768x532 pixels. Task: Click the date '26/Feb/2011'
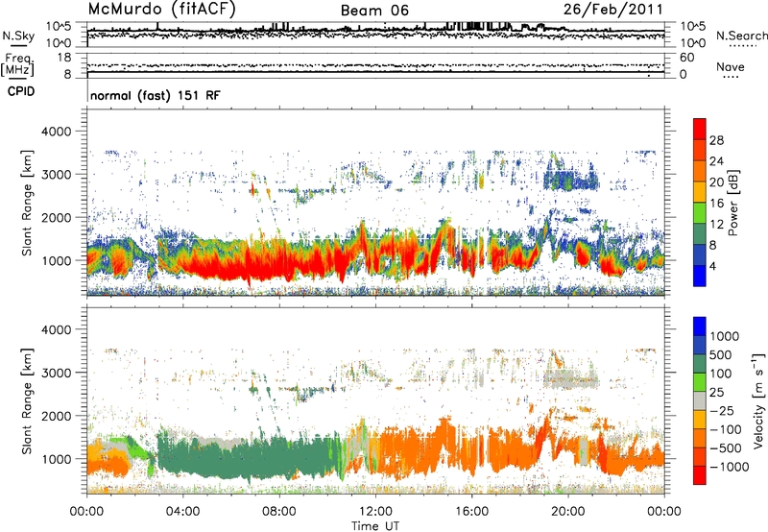click(x=612, y=10)
